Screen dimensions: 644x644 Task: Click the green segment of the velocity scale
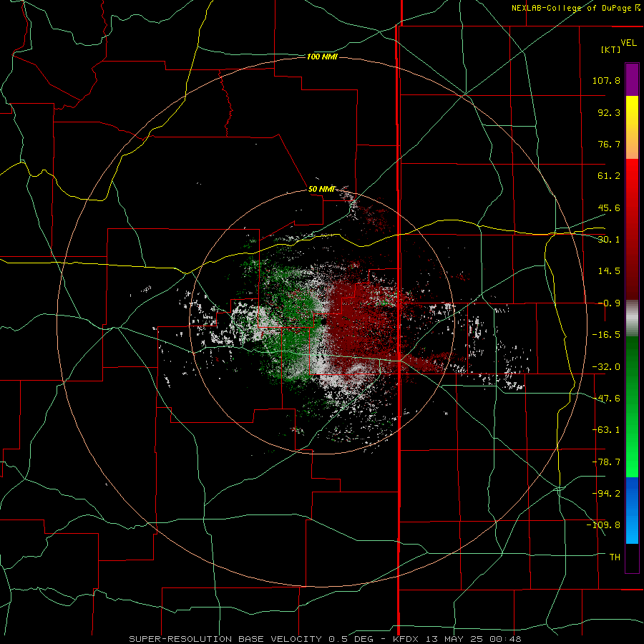pyautogui.click(x=632, y=406)
